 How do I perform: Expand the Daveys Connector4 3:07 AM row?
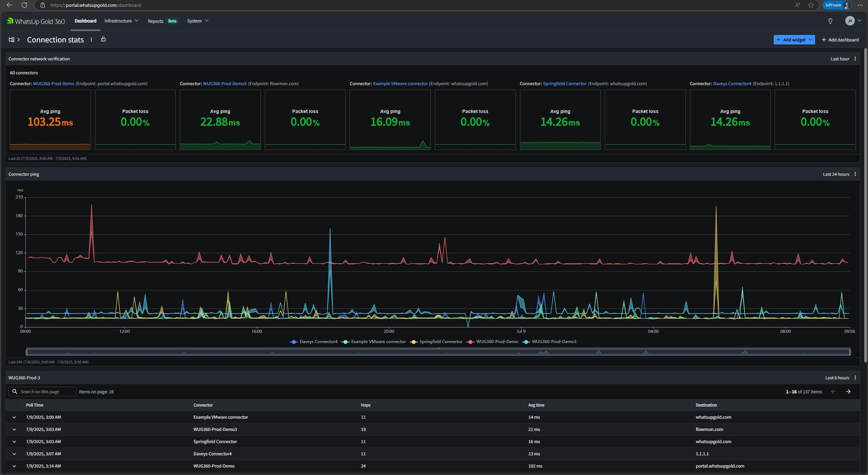click(x=14, y=454)
